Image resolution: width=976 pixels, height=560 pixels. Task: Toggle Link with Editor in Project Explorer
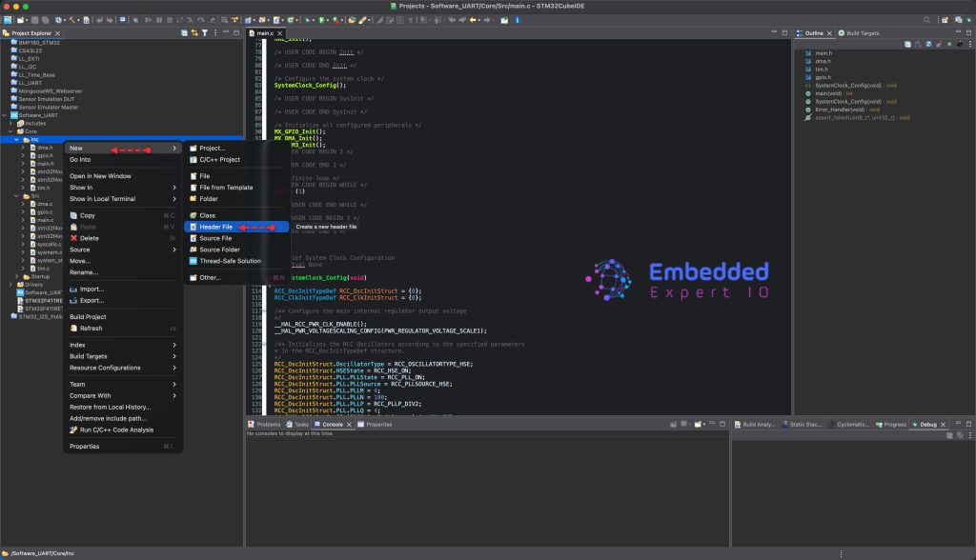pyautogui.click(x=194, y=33)
